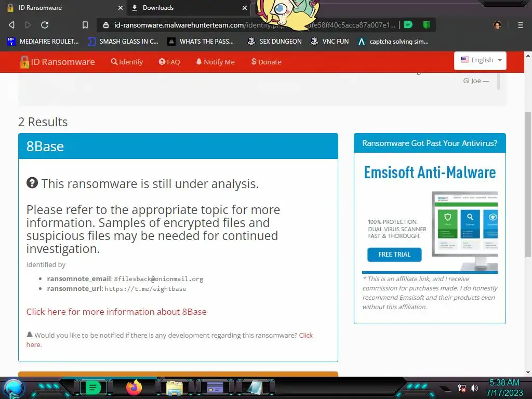Image resolution: width=532 pixels, height=399 pixels.
Task: Open the green browser taskbar icon
Action: coord(93,388)
